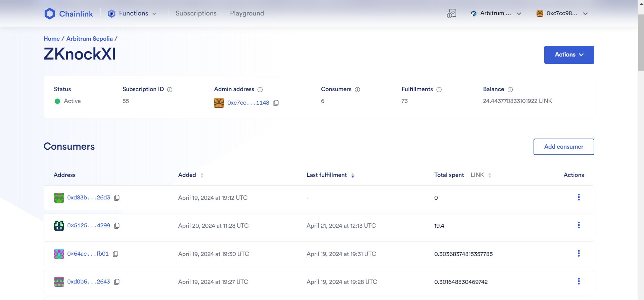Copy admin address 0xc7cc...1148
The width and height of the screenshot is (644, 300).
(x=276, y=103)
